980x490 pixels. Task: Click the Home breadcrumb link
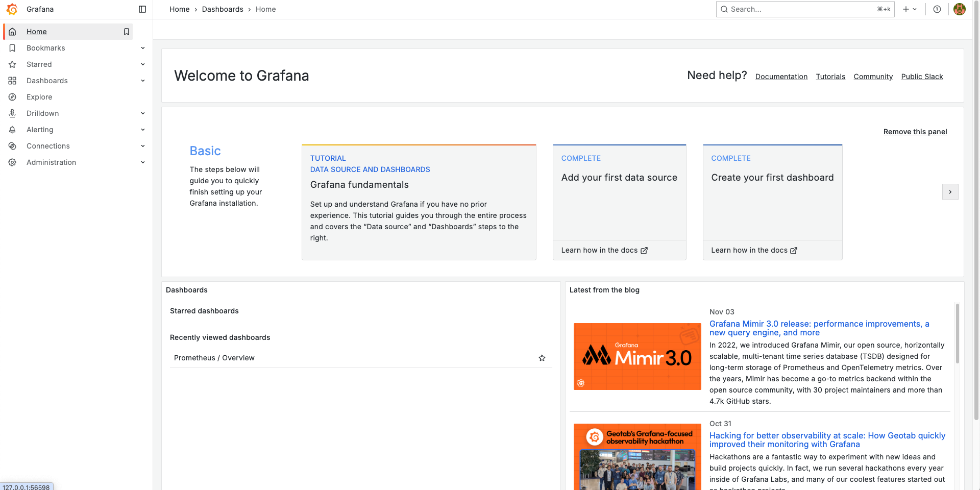point(180,9)
